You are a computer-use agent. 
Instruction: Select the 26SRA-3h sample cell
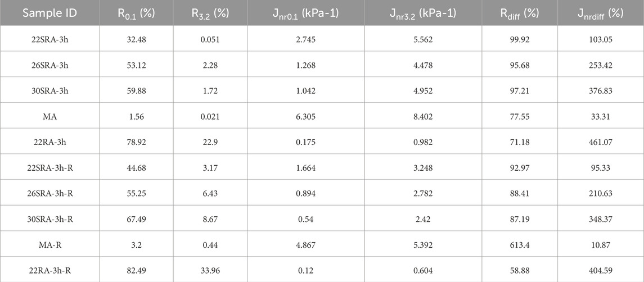(49, 64)
